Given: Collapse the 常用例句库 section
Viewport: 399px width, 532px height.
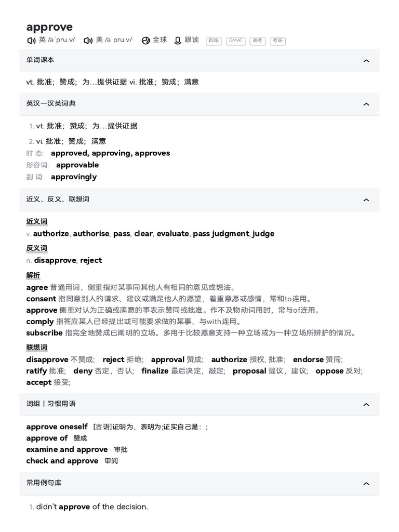Looking at the screenshot, I should [x=366, y=484].
